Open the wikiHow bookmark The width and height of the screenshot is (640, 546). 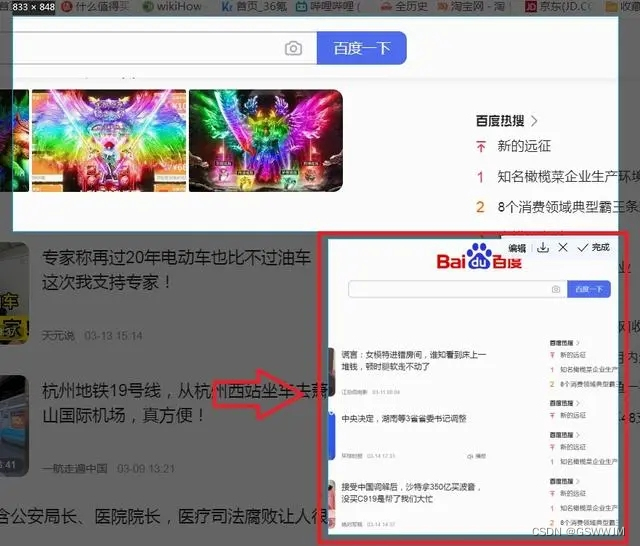(171, 7)
